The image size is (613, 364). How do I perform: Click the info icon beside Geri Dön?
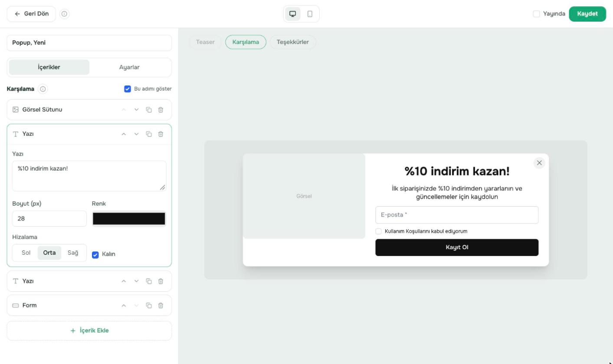64,14
